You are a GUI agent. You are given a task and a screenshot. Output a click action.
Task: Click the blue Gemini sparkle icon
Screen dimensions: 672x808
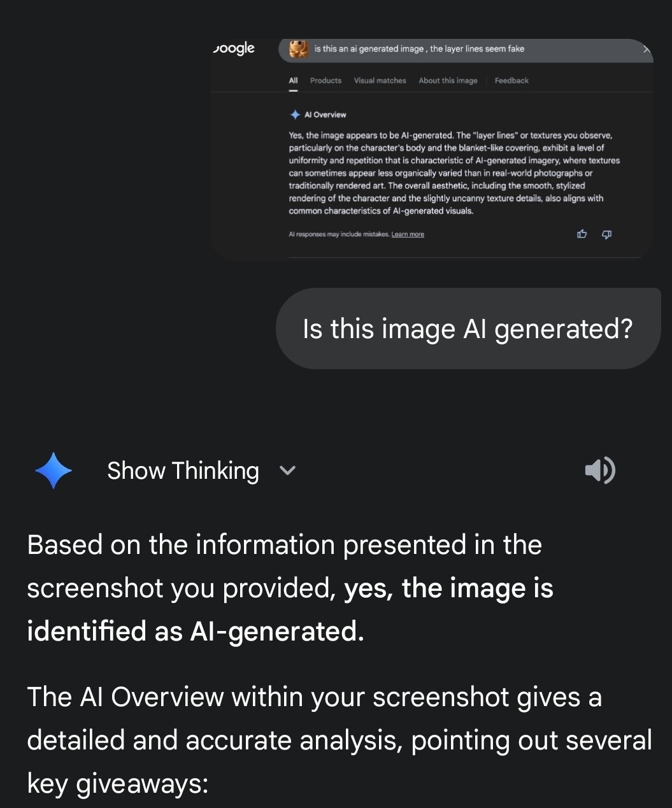(x=54, y=471)
